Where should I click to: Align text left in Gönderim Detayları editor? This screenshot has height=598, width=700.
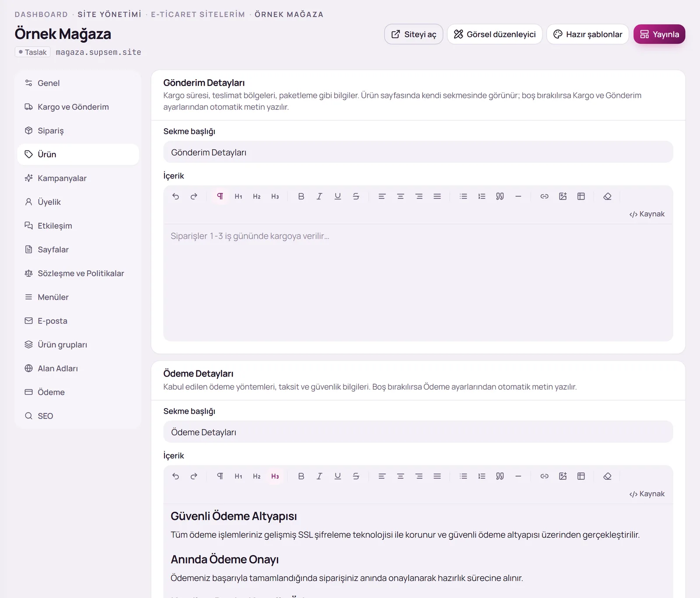coord(382,196)
